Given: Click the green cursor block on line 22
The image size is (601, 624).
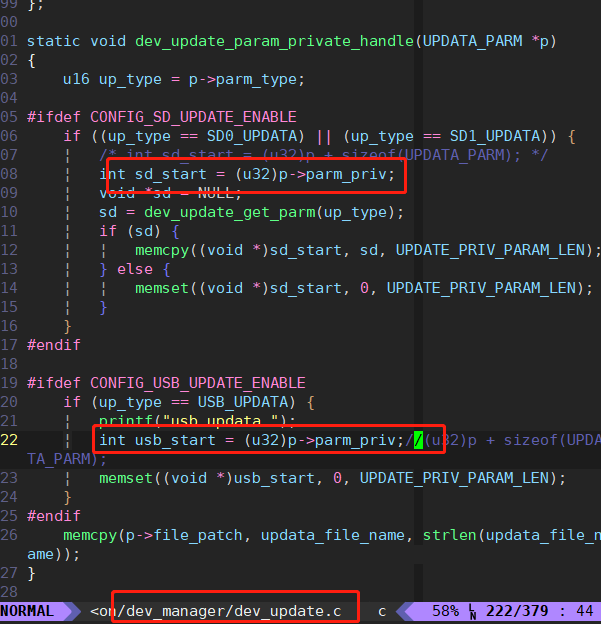Looking at the screenshot, I should tap(418, 440).
